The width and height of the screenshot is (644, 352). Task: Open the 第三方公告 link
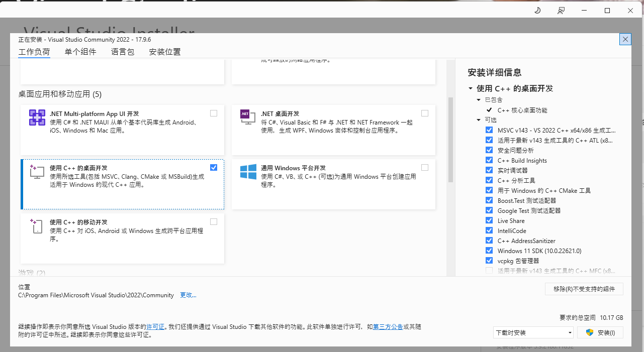[x=388, y=327]
